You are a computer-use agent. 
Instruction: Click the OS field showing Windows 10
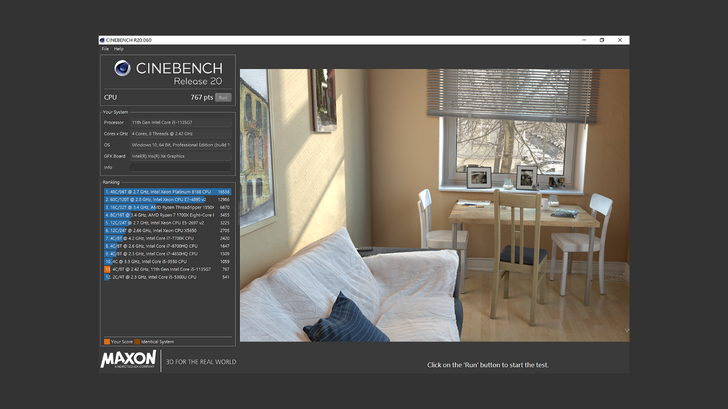[181, 144]
